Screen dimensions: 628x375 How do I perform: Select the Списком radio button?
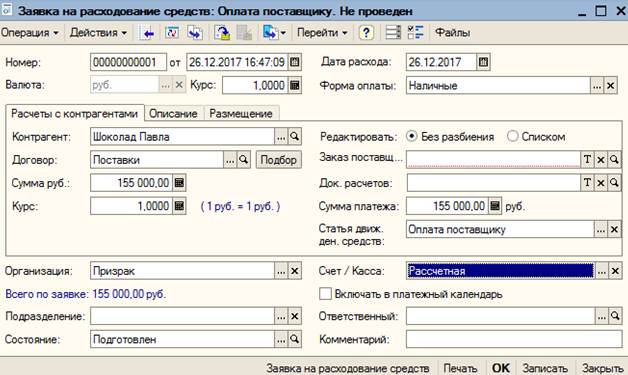pyautogui.click(x=512, y=136)
